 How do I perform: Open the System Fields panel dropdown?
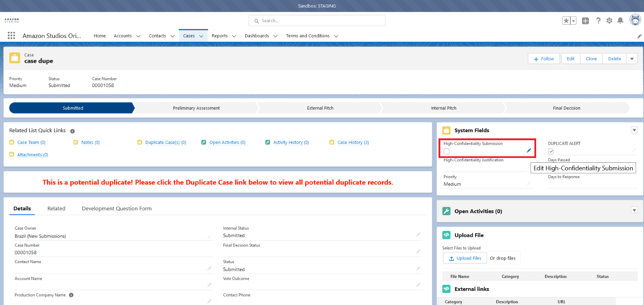[634, 130]
